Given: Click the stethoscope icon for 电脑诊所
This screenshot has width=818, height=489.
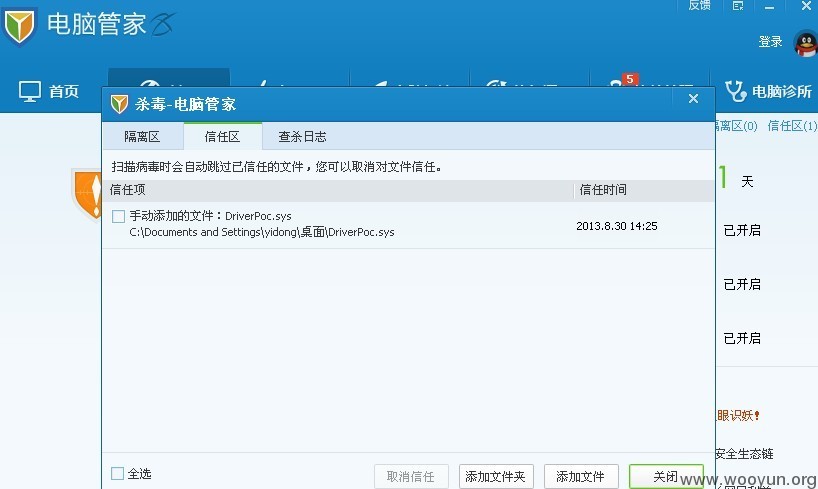Looking at the screenshot, I should click(x=736, y=91).
